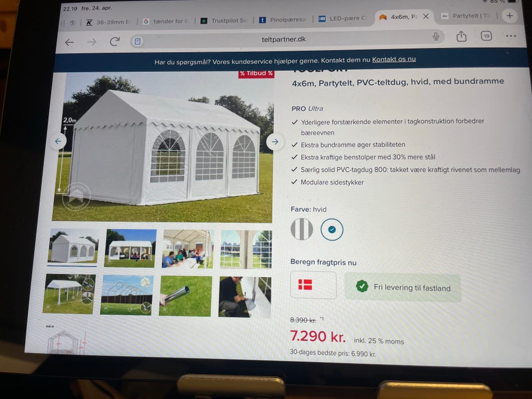Viewport: 532px width, 399px height.
Task: Tap the share icon in toolbar
Action: pos(461,36)
